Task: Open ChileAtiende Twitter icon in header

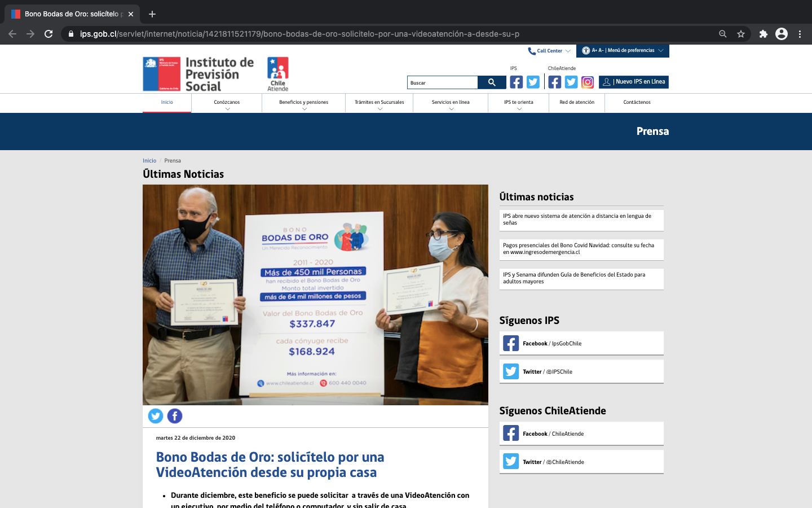Action: (x=571, y=82)
